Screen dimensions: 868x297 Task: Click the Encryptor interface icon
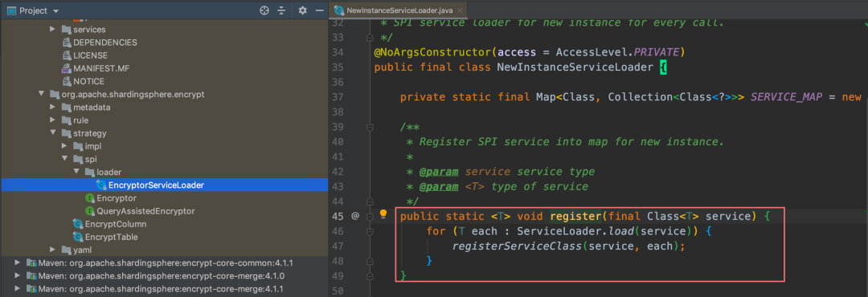(x=90, y=198)
